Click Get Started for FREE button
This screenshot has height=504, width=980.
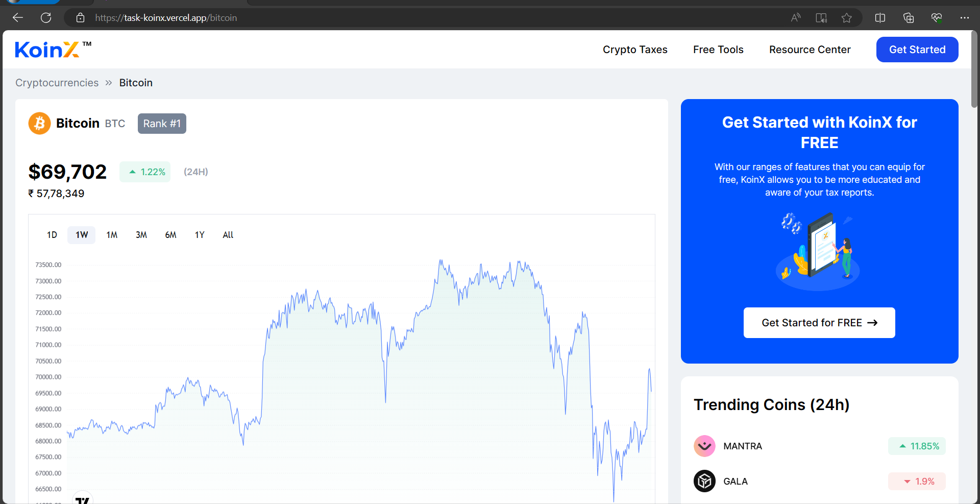(819, 323)
